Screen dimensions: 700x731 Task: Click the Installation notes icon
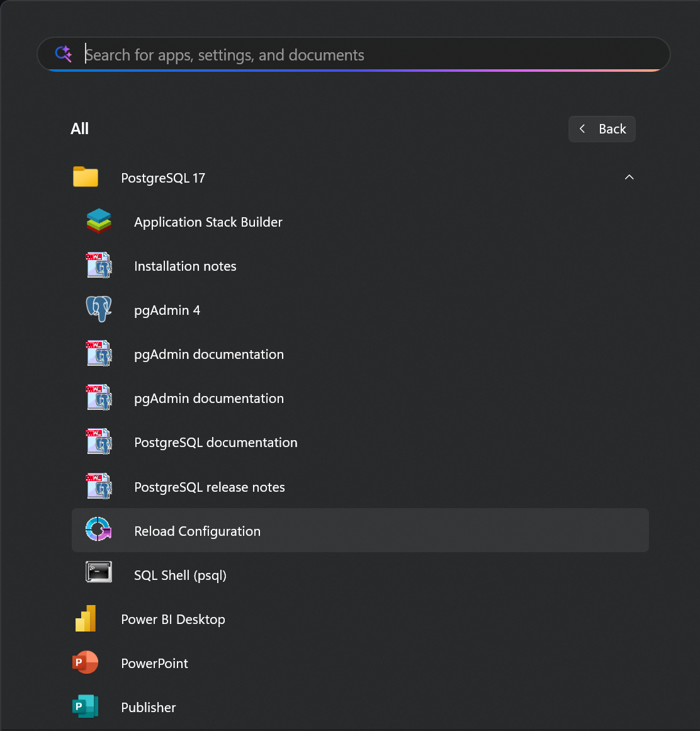coord(99,266)
